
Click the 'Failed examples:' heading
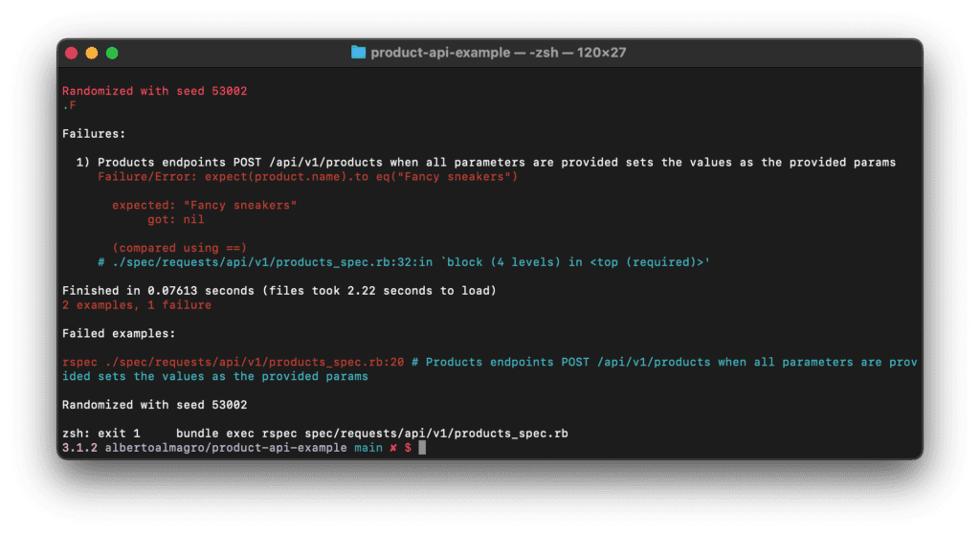click(x=119, y=334)
